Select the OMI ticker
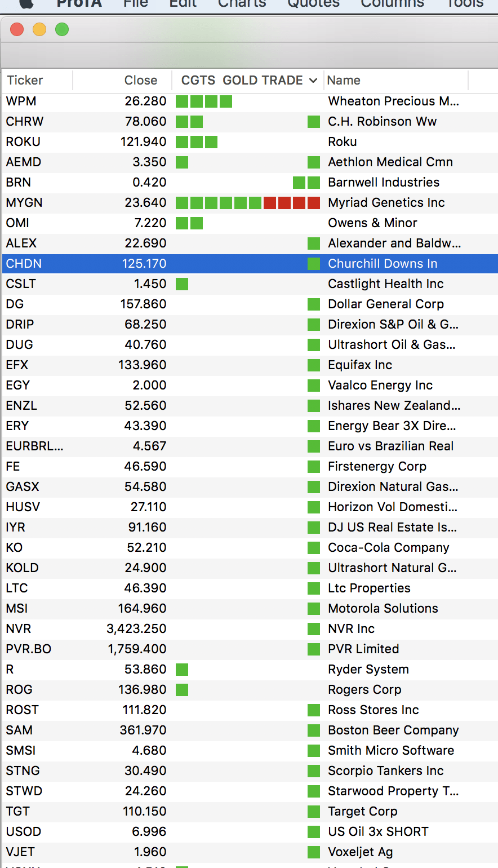The height and width of the screenshot is (868, 498). point(17,223)
